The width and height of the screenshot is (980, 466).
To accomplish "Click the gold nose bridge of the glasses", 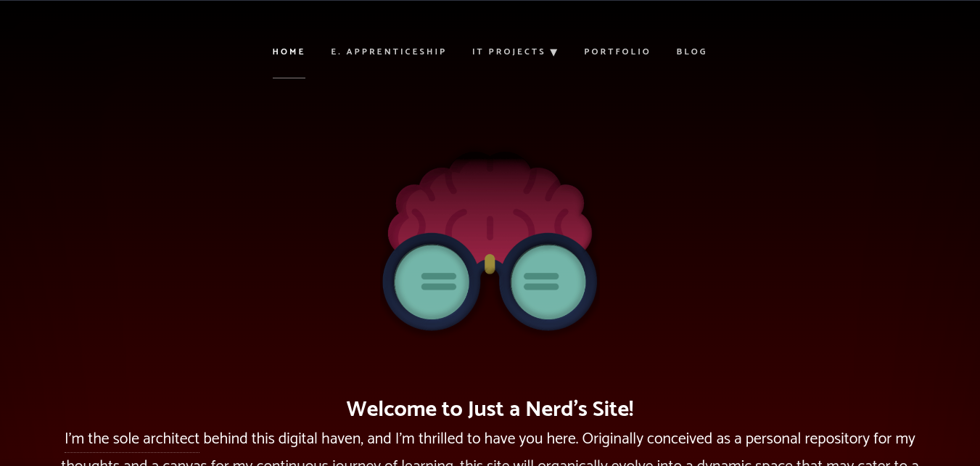I will (x=490, y=263).
